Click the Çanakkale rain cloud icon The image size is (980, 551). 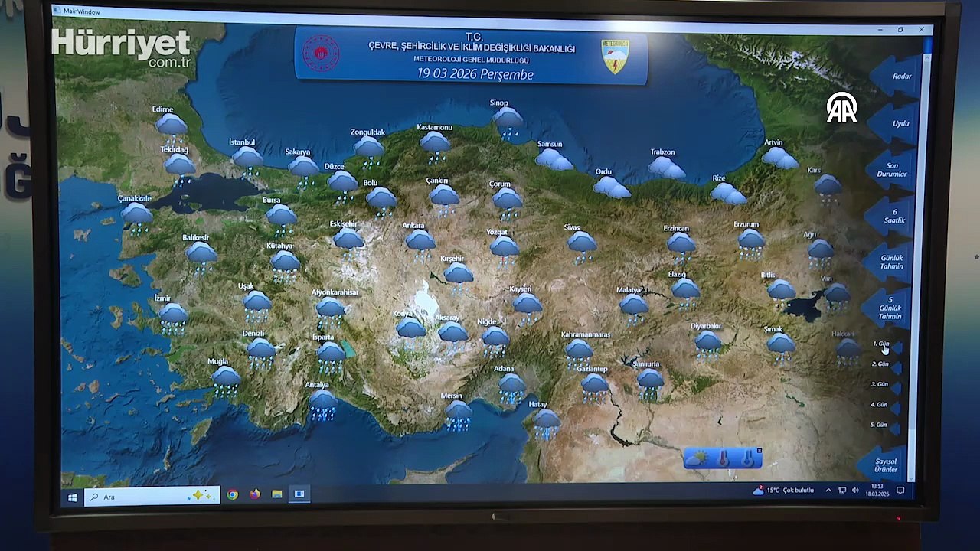click(x=137, y=217)
